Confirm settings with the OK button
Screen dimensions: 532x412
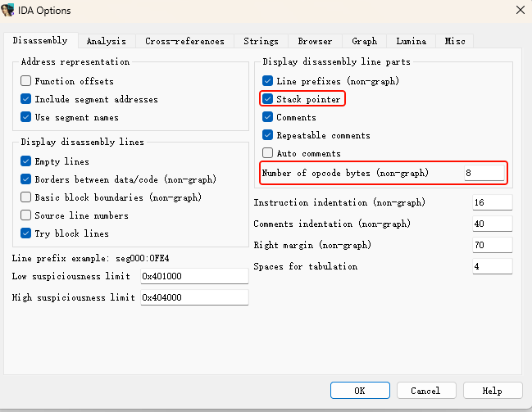[x=360, y=391]
